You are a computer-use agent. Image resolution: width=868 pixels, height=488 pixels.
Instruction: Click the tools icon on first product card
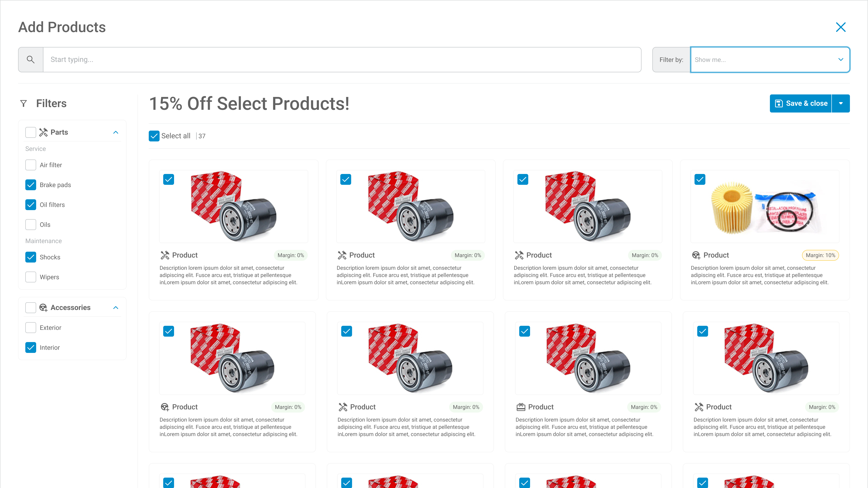click(x=165, y=255)
